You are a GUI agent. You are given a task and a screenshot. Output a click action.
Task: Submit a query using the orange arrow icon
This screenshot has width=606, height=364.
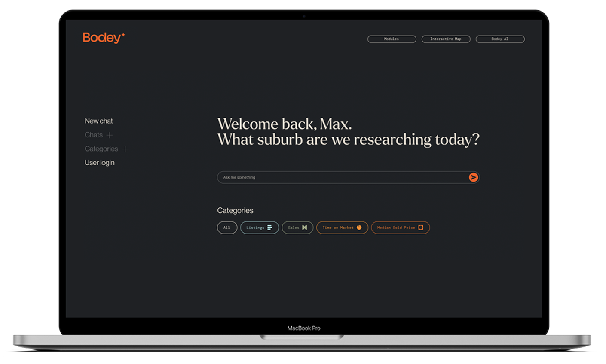(473, 177)
